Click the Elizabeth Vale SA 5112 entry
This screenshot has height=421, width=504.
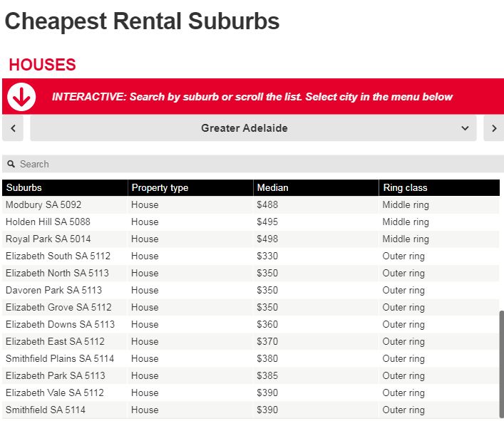coord(54,393)
